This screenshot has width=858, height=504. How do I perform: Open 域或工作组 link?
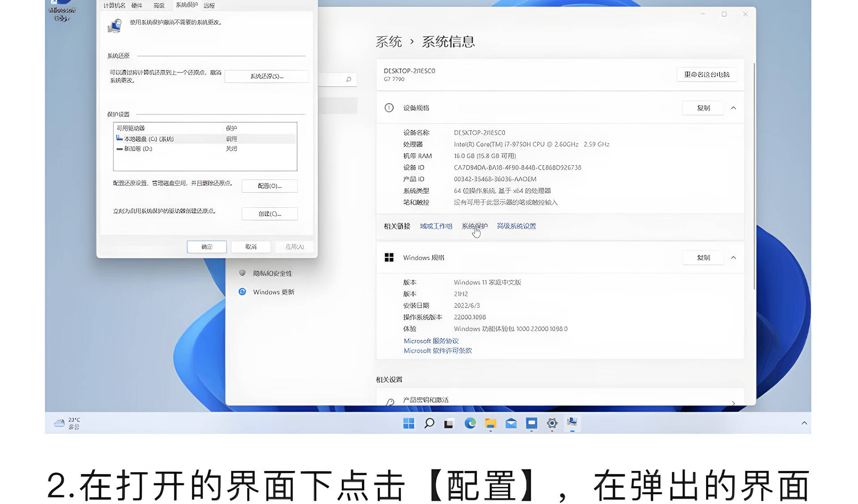436,226
